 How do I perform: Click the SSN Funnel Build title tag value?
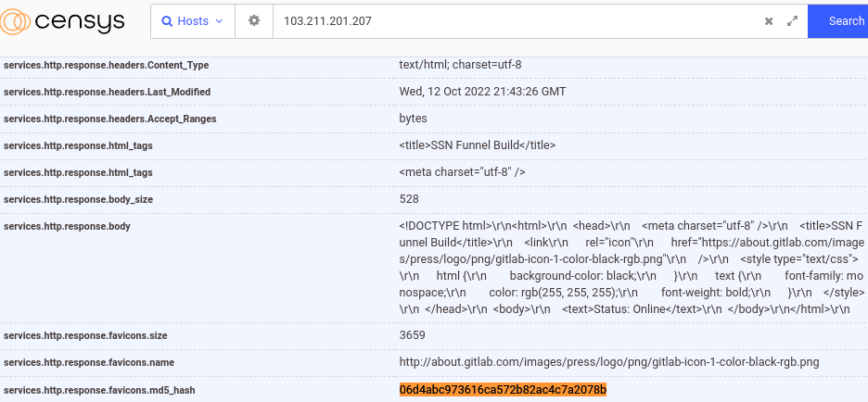tap(478, 145)
